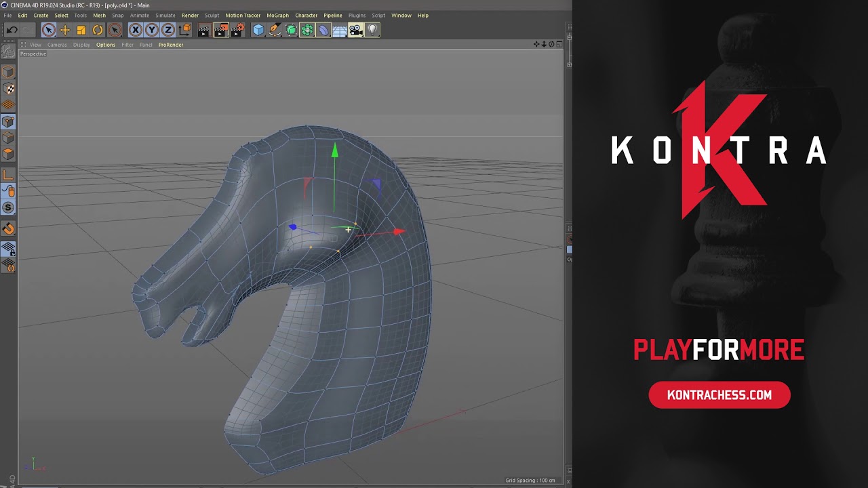Toggle the Y axis lock

pos(152,30)
